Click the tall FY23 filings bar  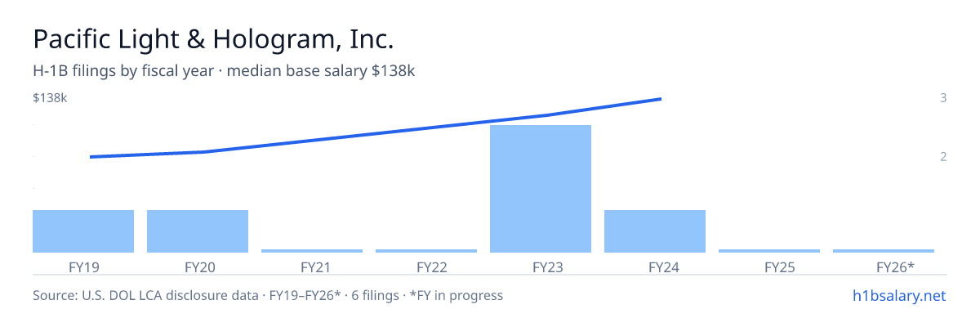[x=541, y=189]
